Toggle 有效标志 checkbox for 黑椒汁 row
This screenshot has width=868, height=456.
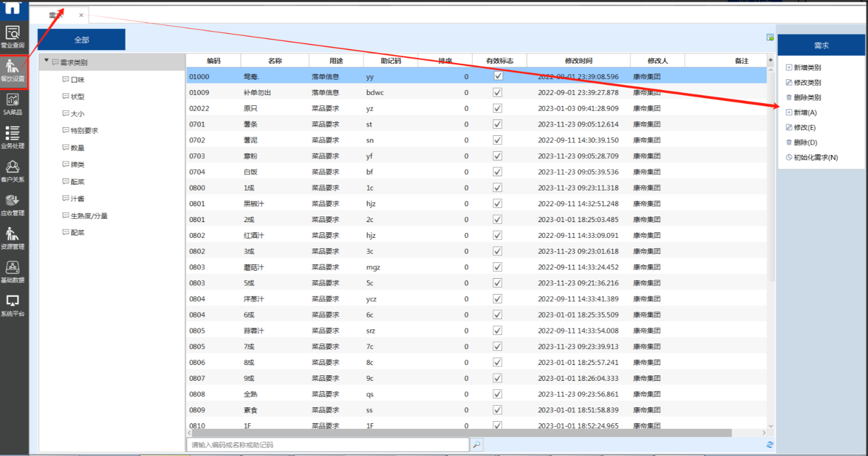(x=497, y=203)
